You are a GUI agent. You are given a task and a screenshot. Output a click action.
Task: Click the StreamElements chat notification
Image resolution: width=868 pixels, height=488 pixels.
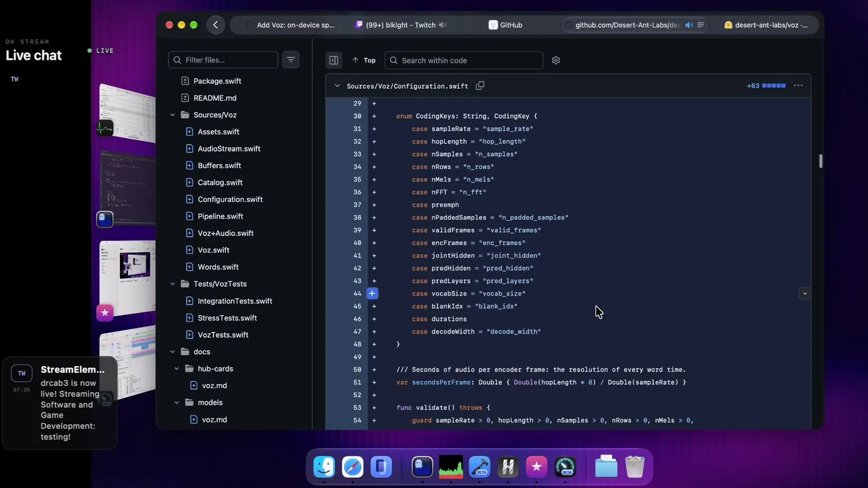coord(60,403)
